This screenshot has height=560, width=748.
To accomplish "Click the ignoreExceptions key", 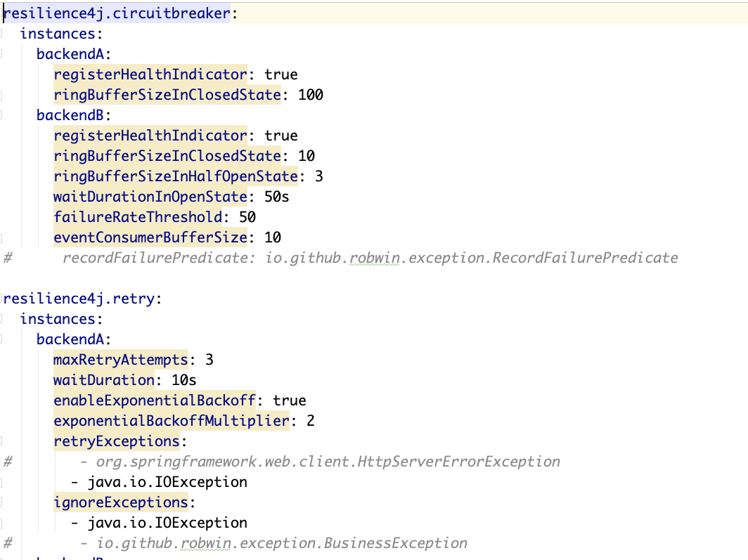I will (120, 502).
